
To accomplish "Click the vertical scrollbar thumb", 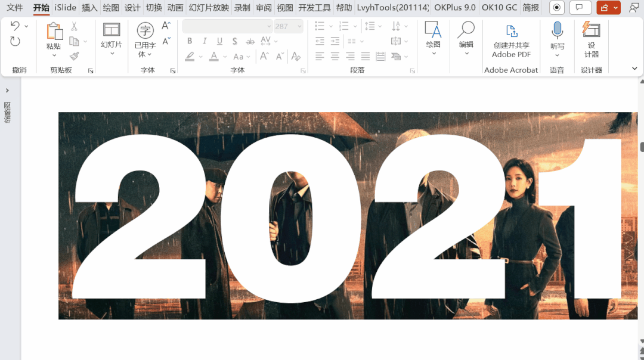I will pyautogui.click(x=642, y=147).
